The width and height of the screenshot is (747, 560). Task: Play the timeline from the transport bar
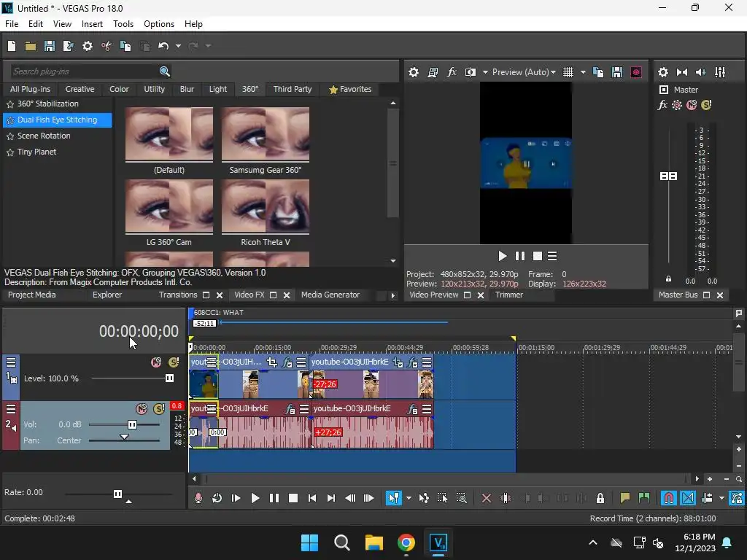(255, 498)
